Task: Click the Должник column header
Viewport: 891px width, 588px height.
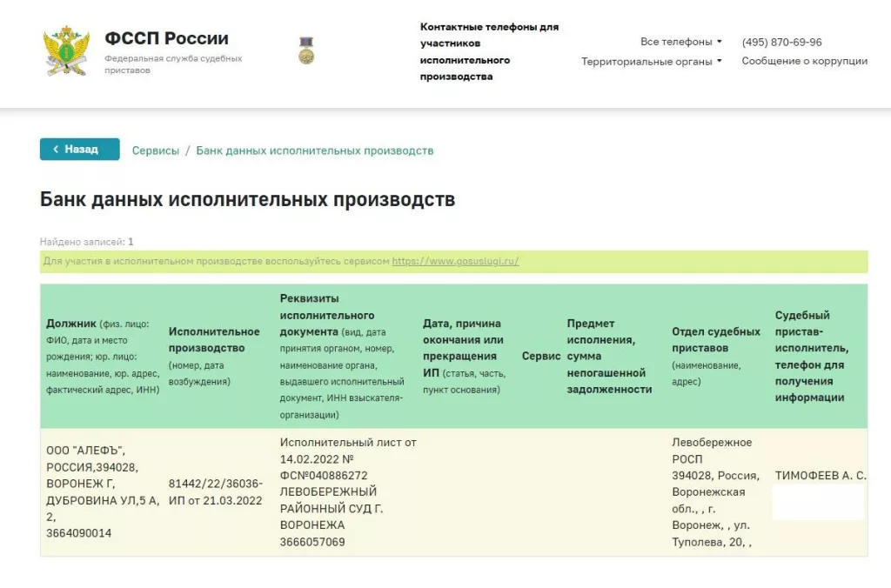Action: 103,357
